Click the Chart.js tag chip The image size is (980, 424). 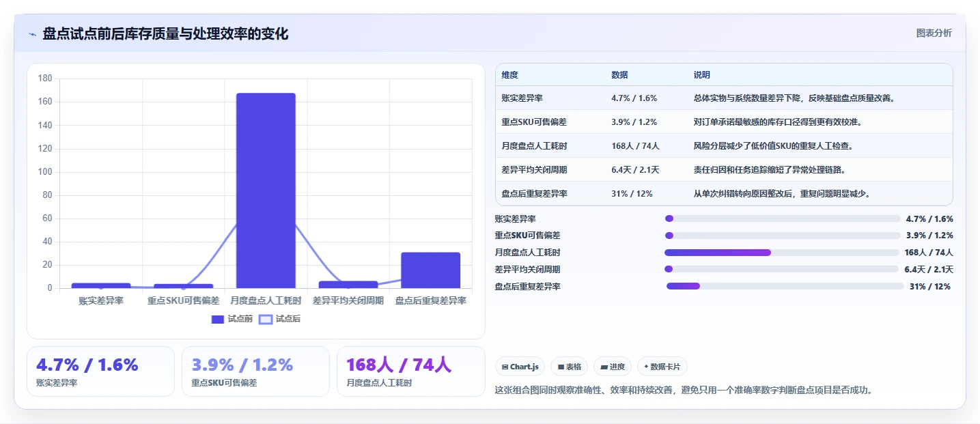tap(520, 367)
